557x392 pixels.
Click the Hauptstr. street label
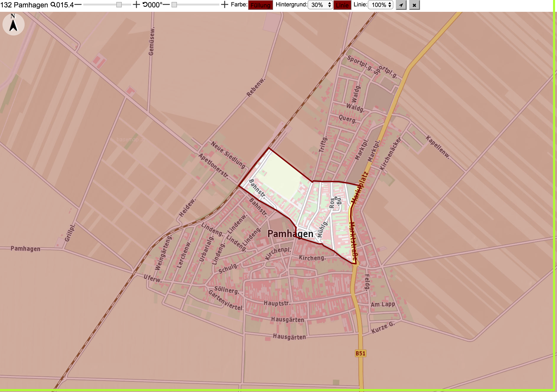click(x=278, y=303)
